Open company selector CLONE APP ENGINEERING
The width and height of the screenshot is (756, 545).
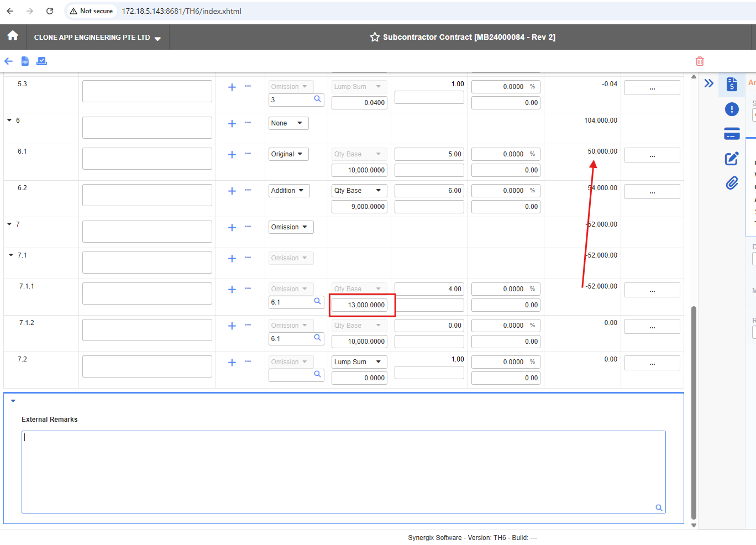click(x=97, y=38)
